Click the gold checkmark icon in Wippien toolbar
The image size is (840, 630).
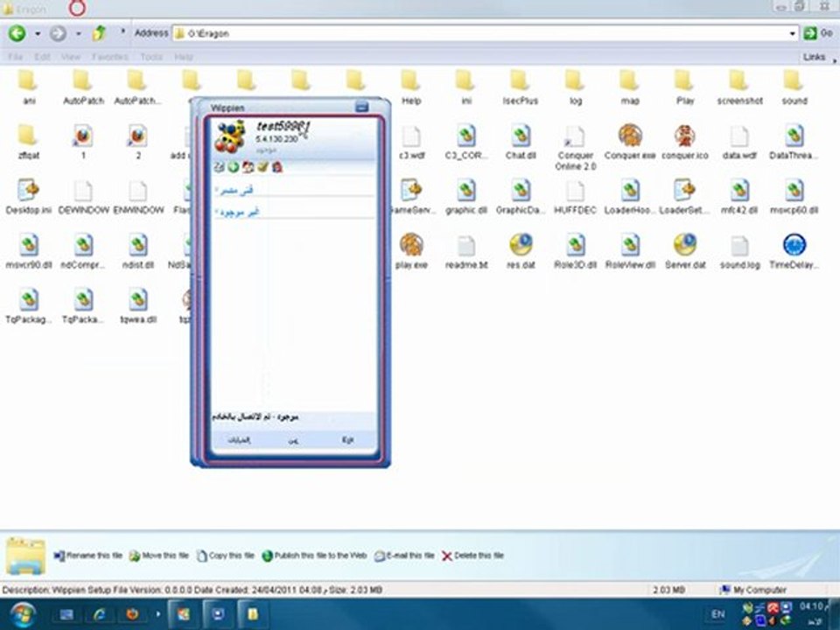pos(262,167)
